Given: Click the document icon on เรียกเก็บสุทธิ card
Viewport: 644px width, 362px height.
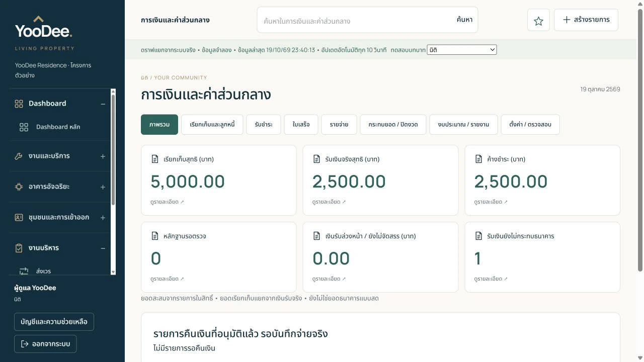Looking at the screenshot, I should [155, 159].
